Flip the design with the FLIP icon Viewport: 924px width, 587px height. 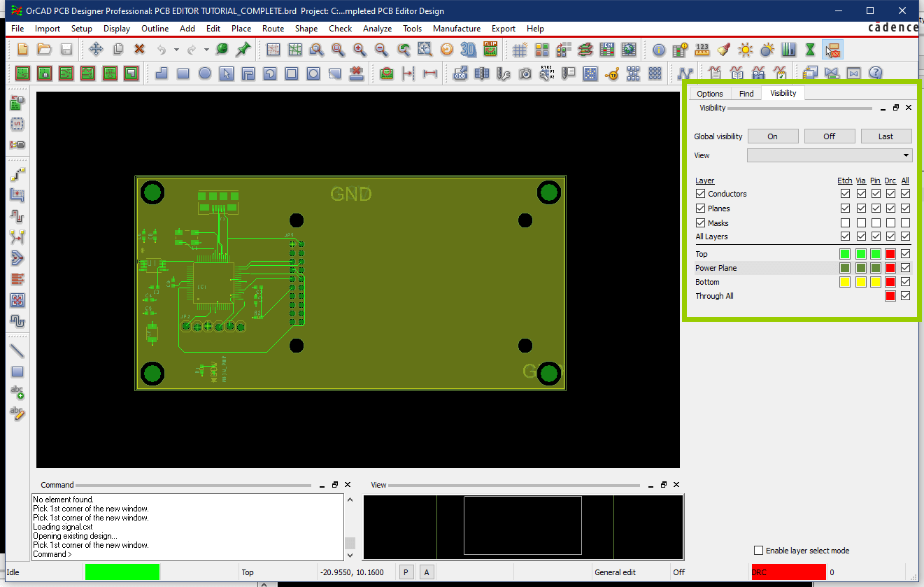click(x=490, y=50)
